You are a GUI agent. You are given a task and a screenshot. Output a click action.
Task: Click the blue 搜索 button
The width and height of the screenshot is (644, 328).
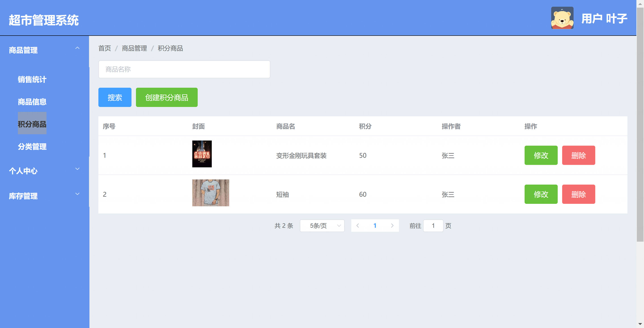pos(115,97)
